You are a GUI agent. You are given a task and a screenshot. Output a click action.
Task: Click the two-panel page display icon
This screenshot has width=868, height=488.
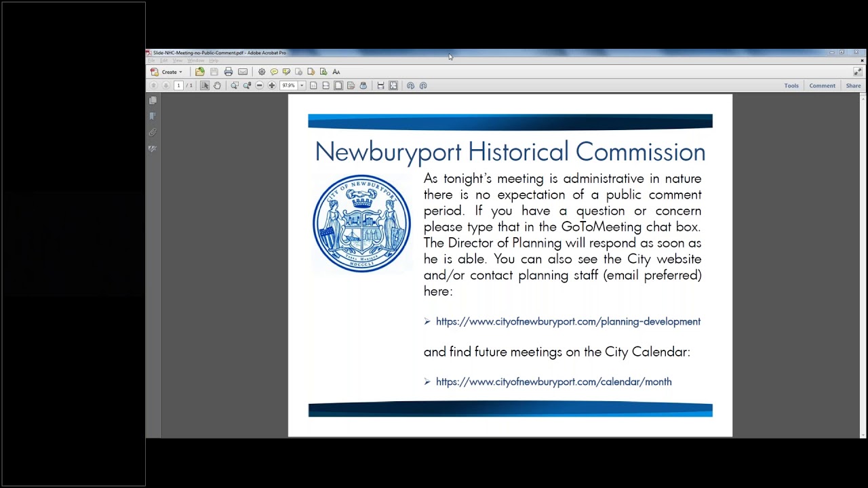click(x=325, y=85)
